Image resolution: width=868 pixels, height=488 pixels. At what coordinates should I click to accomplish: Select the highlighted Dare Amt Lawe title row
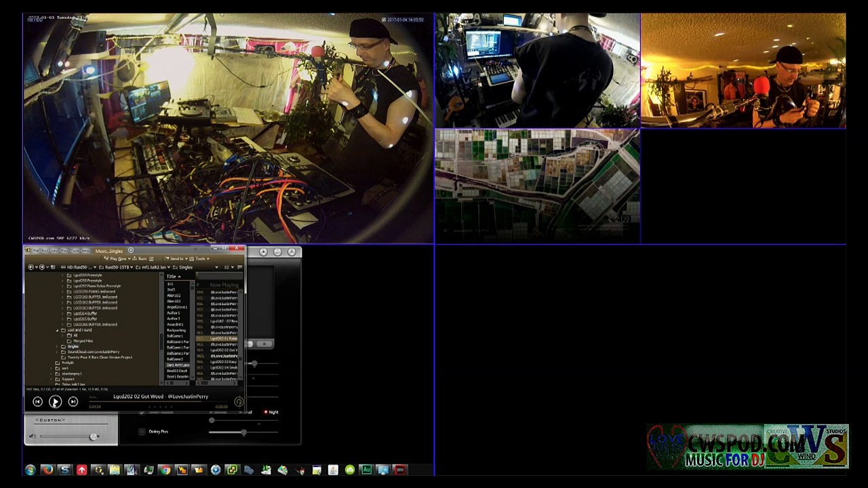click(x=178, y=365)
